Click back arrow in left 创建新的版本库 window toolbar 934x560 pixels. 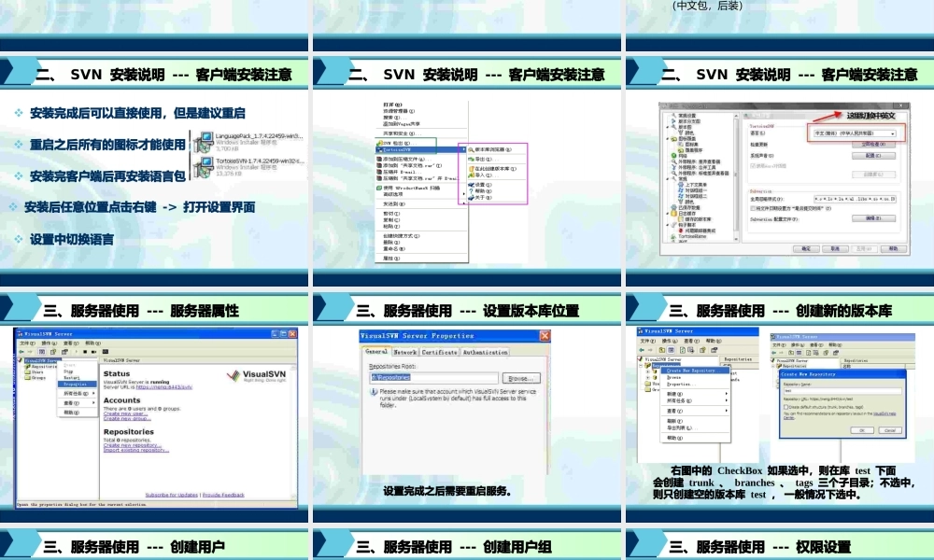[642, 350]
